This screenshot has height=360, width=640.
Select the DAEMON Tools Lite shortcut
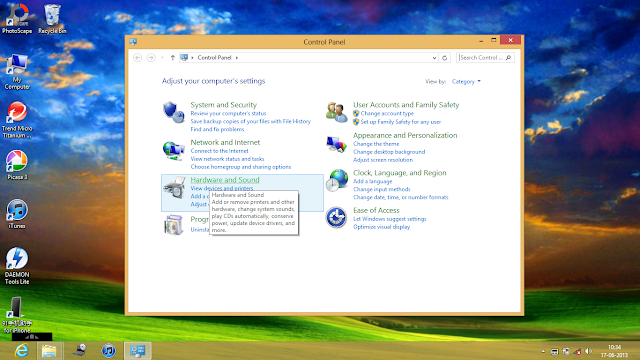[x=17, y=266]
